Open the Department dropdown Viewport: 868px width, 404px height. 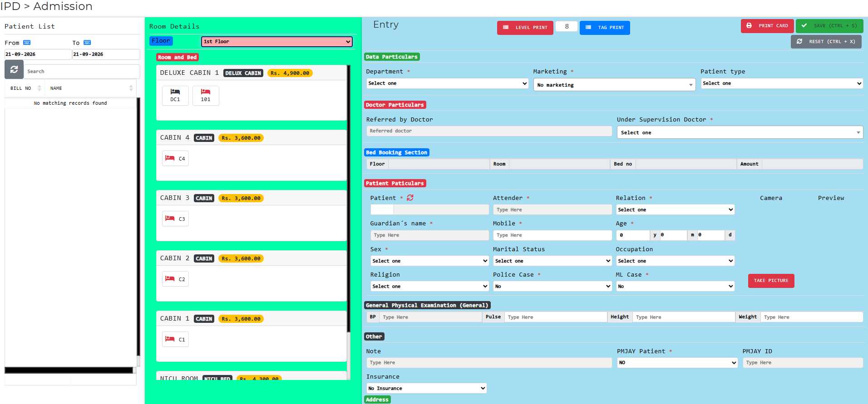(447, 83)
